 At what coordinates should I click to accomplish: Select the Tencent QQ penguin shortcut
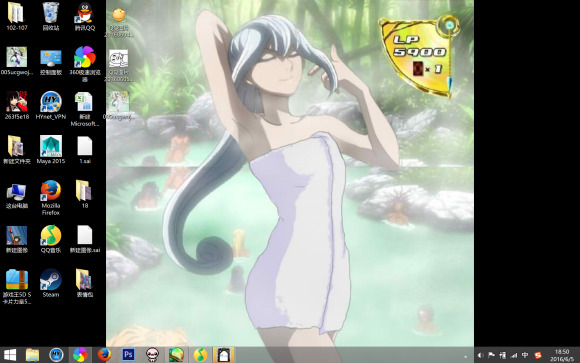pos(85,13)
